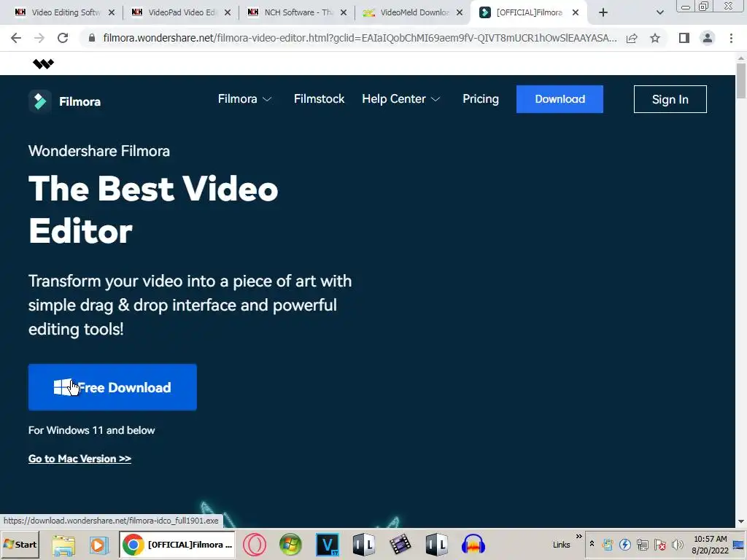Viewport: 747px width, 560px height.
Task: Bookmark this page with star
Action: 655,38
